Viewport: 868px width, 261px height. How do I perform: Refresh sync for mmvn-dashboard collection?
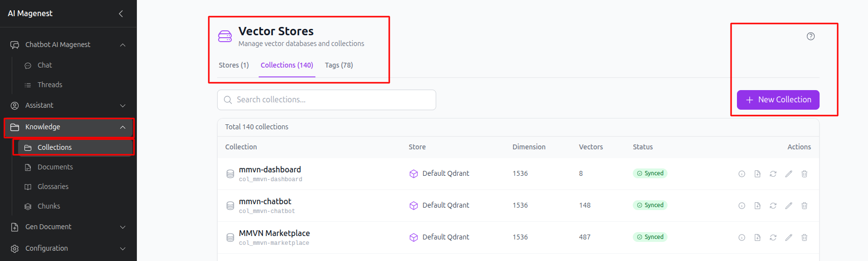click(x=773, y=174)
